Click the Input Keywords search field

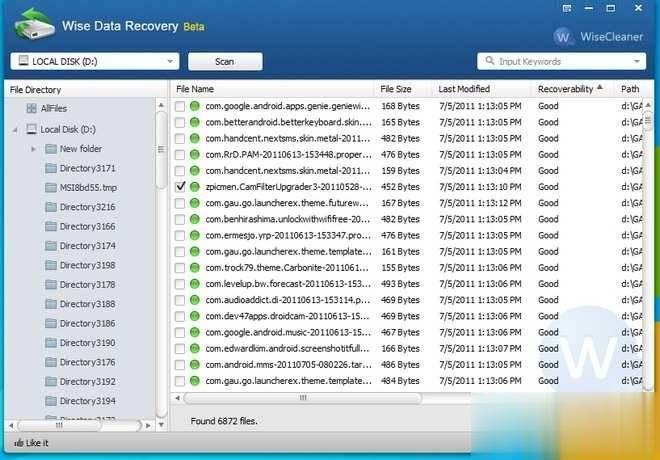(562, 61)
